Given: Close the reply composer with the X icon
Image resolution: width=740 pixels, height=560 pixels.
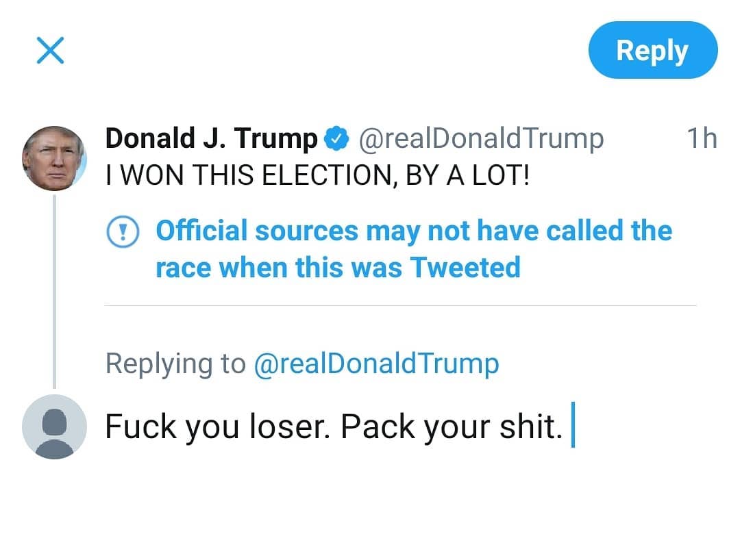Looking at the screenshot, I should (50, 51).
